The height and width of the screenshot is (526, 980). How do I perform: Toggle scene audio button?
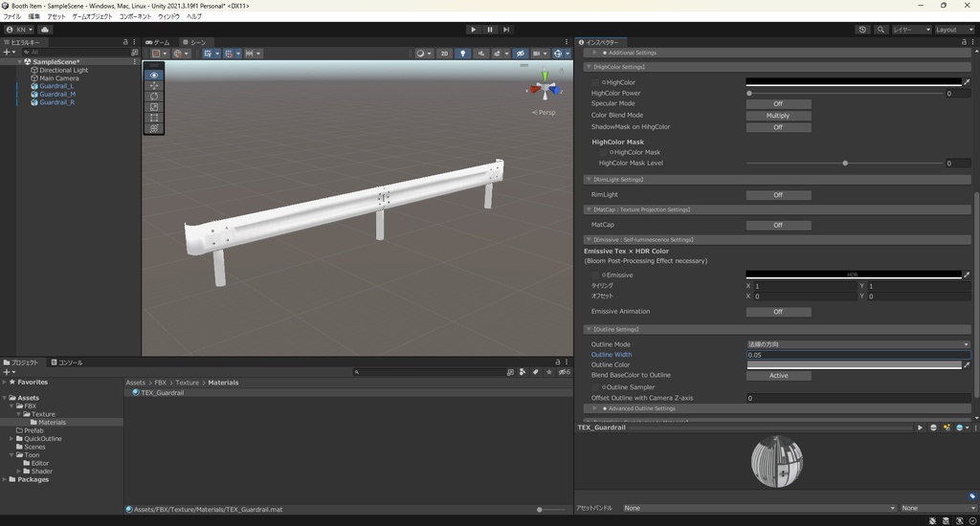(x=480, y=54)
